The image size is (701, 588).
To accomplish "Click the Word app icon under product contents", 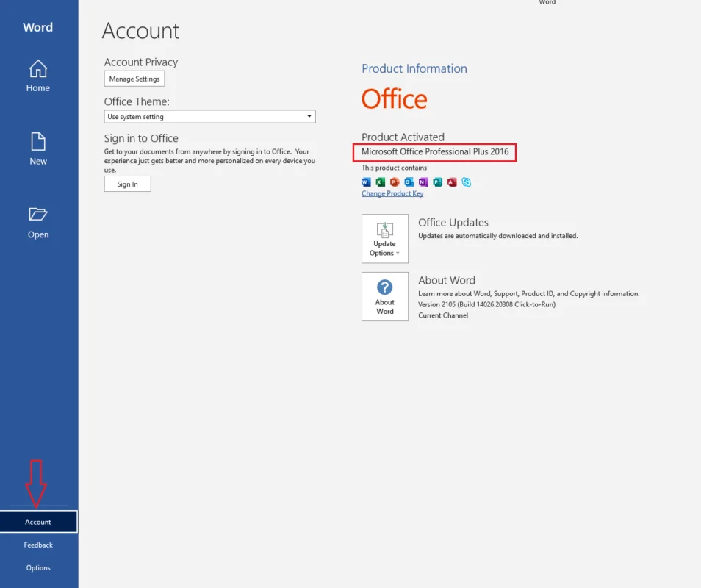I will [367, 182].
